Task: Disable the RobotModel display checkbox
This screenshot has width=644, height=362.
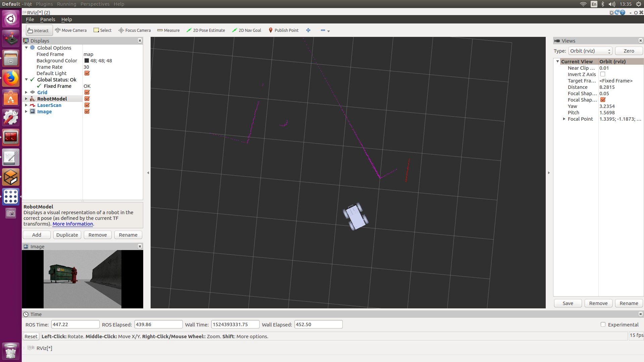Action: [x=87, y=99]
